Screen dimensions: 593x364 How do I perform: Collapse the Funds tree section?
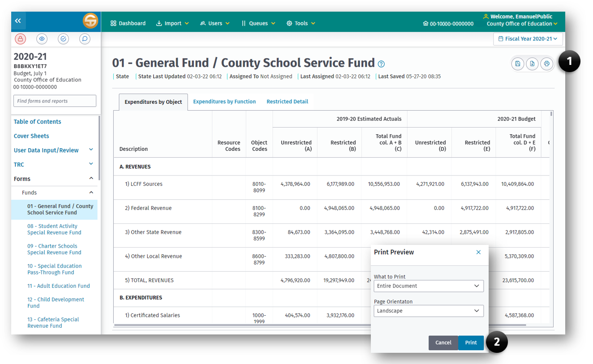91,193
